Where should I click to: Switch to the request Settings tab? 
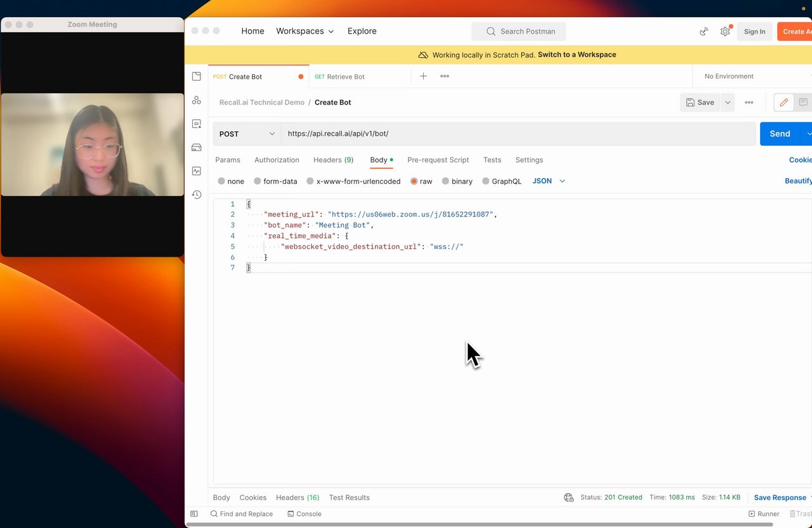[x=529, y=160]
